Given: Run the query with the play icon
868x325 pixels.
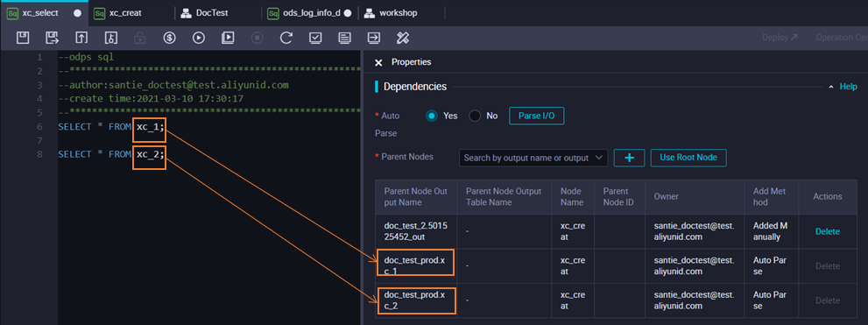Looking at the screenshot, I should [199, 38].
